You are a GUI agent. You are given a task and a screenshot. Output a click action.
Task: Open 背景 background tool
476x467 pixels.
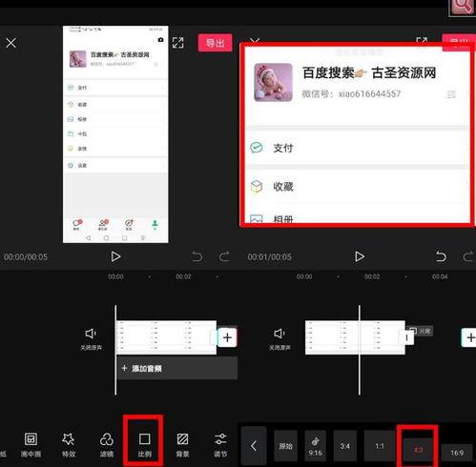pos(182,445)
